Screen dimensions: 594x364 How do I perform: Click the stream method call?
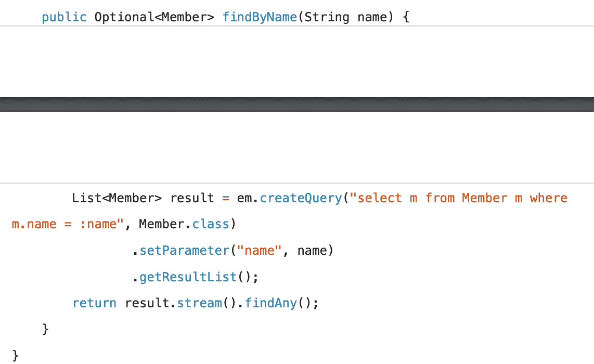[x=199, y=303]
